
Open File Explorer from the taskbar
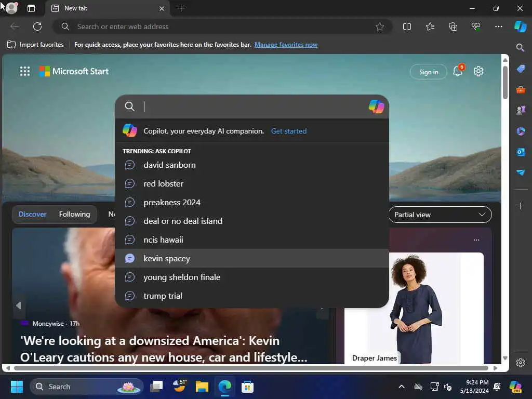pos(202,387)
